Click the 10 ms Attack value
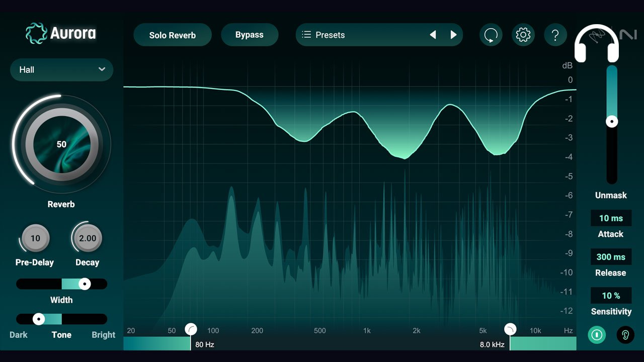 (x=611, y=218)
